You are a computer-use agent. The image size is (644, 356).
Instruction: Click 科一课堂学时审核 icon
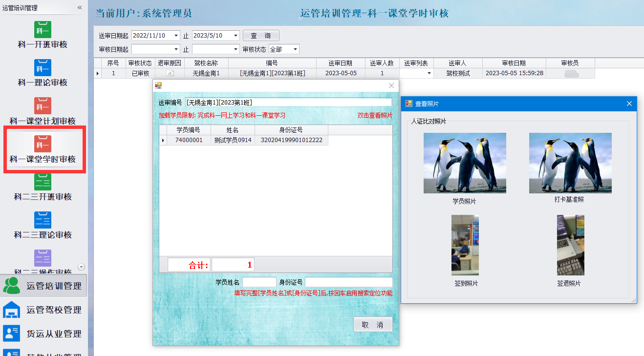(43, 144)
